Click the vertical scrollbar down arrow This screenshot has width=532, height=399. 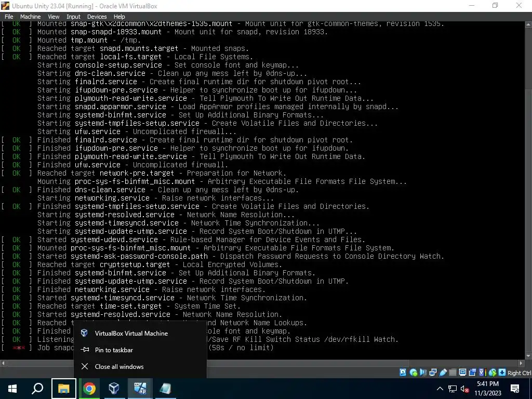coord(528,356)
